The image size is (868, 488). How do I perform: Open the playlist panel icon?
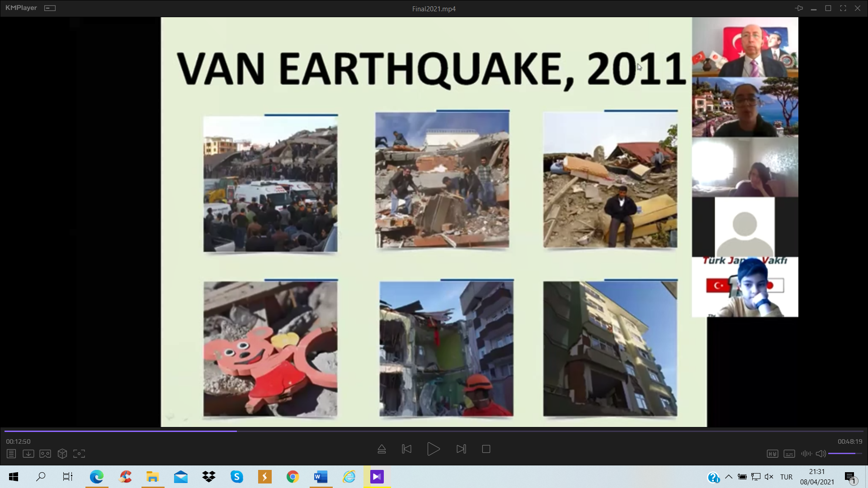point(11,454)
